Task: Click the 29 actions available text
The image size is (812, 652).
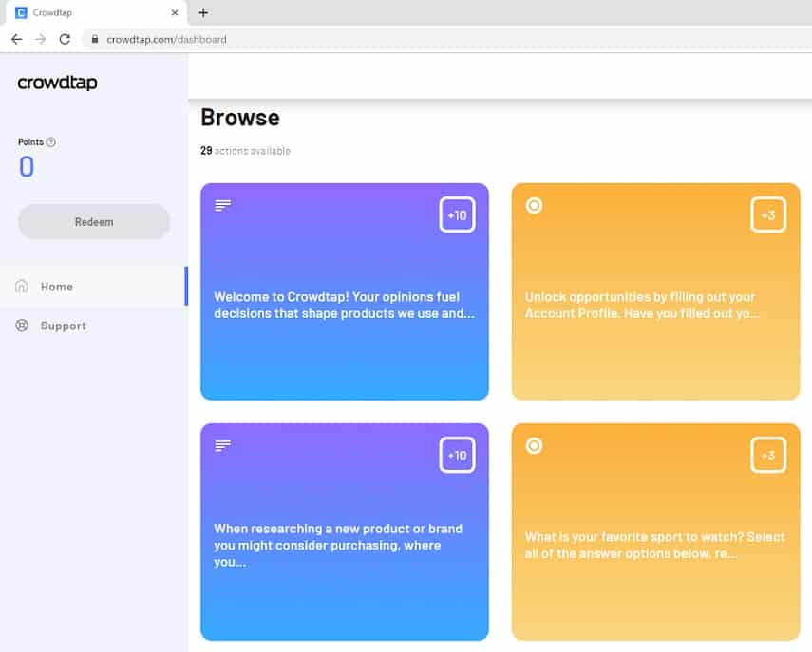Action: click(245, 151)
